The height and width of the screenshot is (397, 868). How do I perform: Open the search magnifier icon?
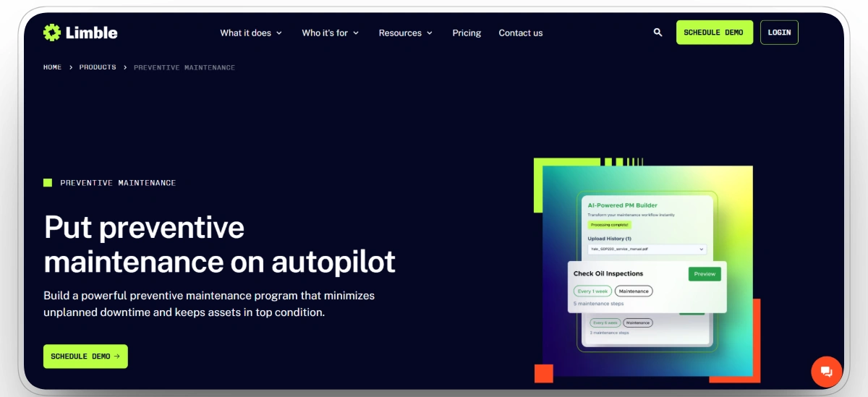658,33
